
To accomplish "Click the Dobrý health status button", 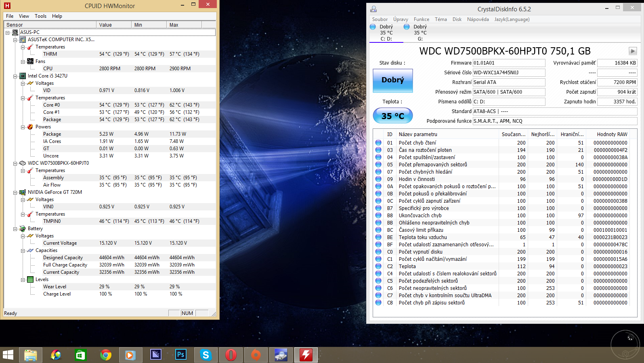I will tap(392, 80).
